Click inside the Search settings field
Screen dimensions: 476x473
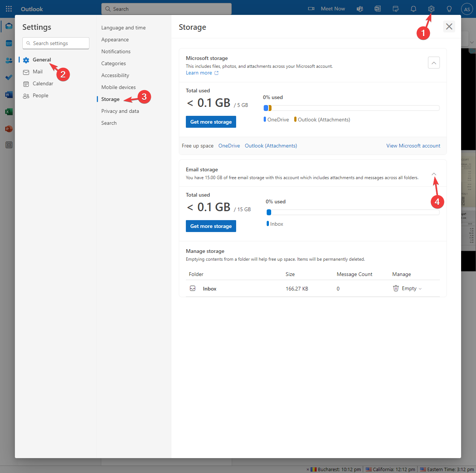pos(55,43)
